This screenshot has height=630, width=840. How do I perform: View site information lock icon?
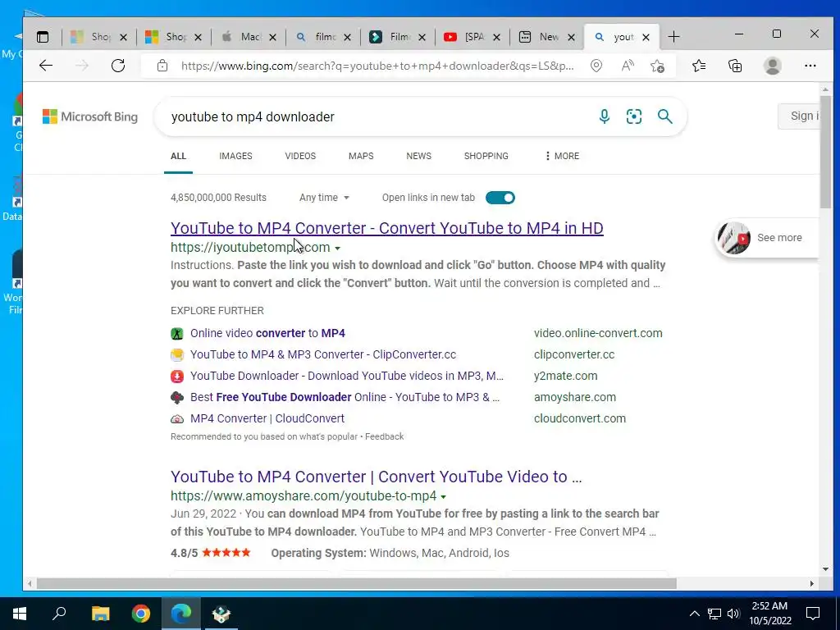point(162,66)
